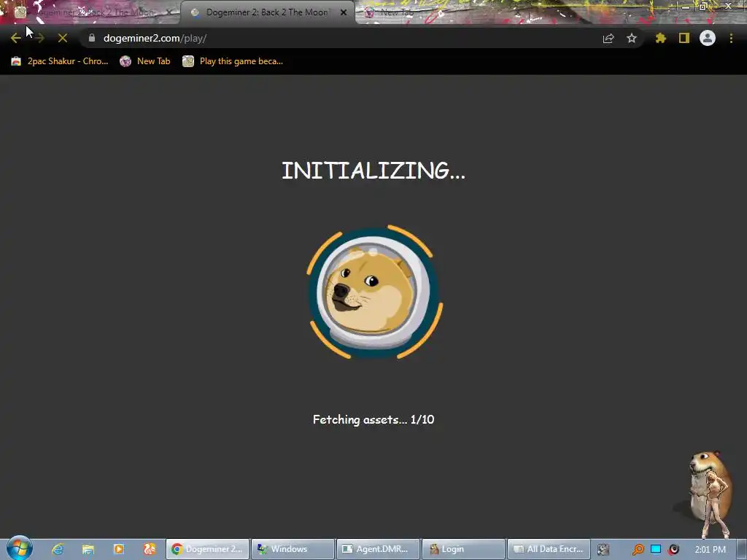Open the 2pac Shakur bookmark
The image size is (747, 560).
(x=60, y=61)
